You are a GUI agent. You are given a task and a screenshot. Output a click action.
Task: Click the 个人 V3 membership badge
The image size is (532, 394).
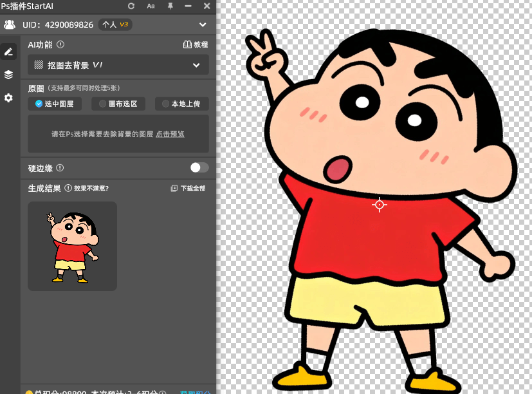[x=115, y=24]
